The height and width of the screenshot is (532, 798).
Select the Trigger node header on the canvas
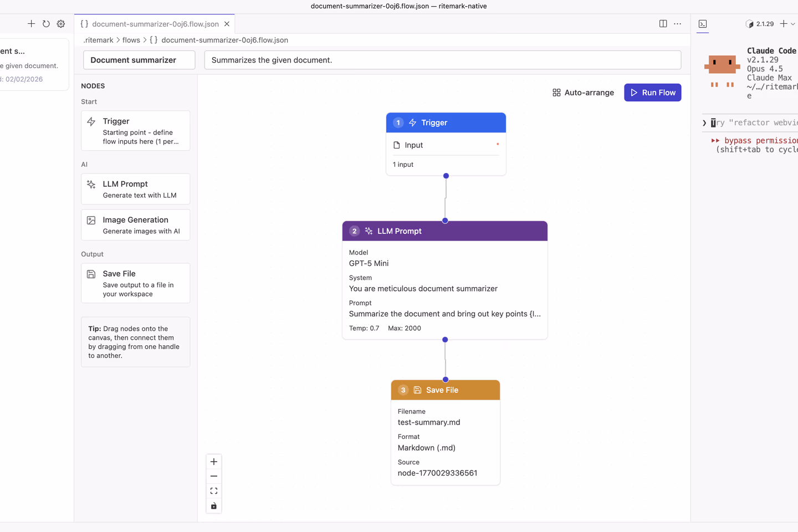coord(446,122)
